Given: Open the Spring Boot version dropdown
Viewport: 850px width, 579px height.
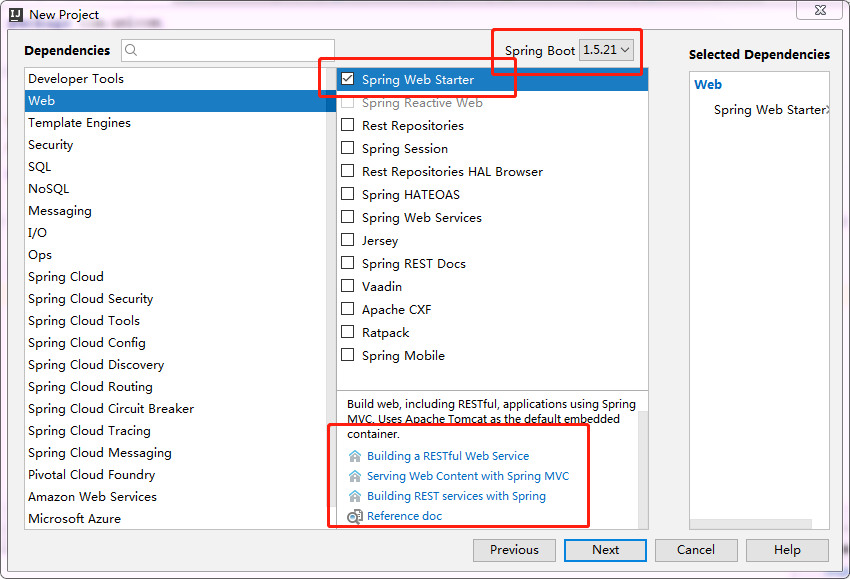Looking at the screenshot, I should (x=606, y=50).
